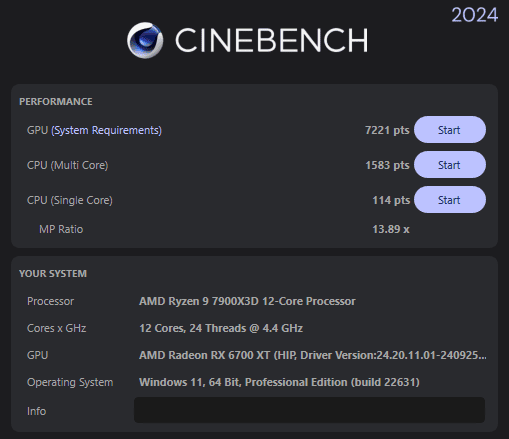Image resolution: width=509 pixels, height=439 pixels.
Task: Click the Cores x GHz label
Action: click(x=57, y=328)
